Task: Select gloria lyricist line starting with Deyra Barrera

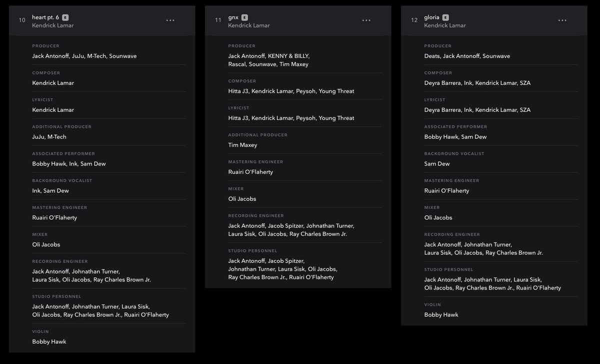Action: click(x=477, y=110)
